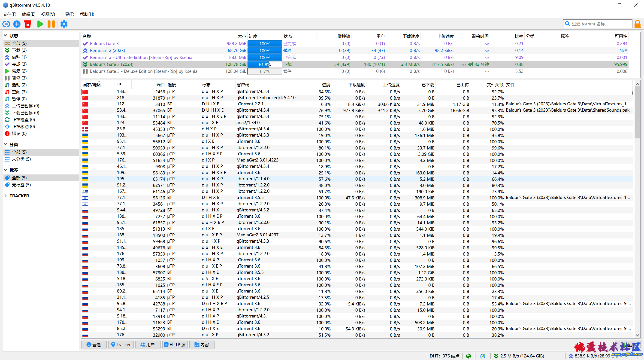Expand the TRACKER section

coord(6,196)
